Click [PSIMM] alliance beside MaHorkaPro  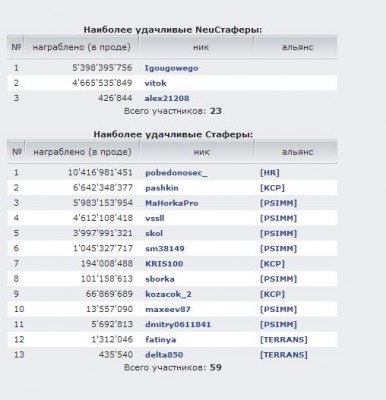[x=278, y=203]
